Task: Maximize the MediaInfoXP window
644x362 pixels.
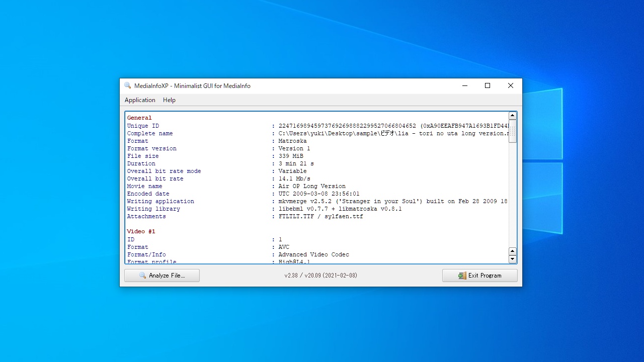Action: pos(488,86)
